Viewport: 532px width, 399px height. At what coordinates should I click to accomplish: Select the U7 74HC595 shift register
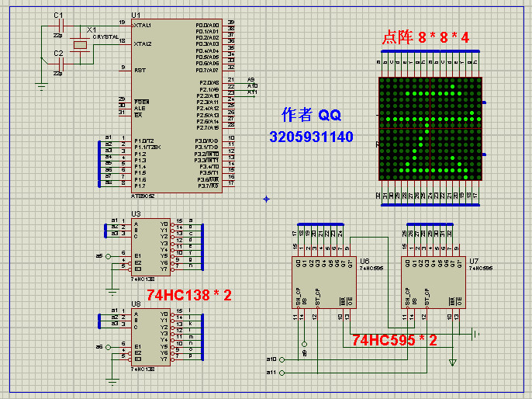(434, 283)
